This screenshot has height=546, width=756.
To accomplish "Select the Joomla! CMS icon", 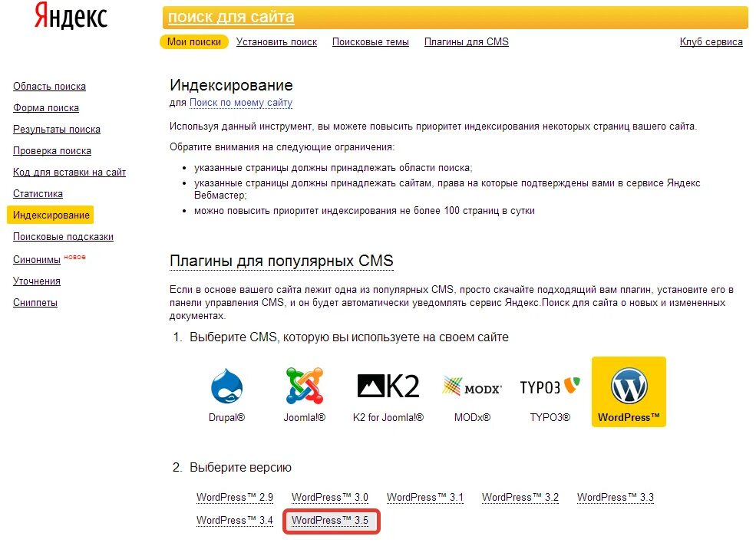I will click(304, 386).
